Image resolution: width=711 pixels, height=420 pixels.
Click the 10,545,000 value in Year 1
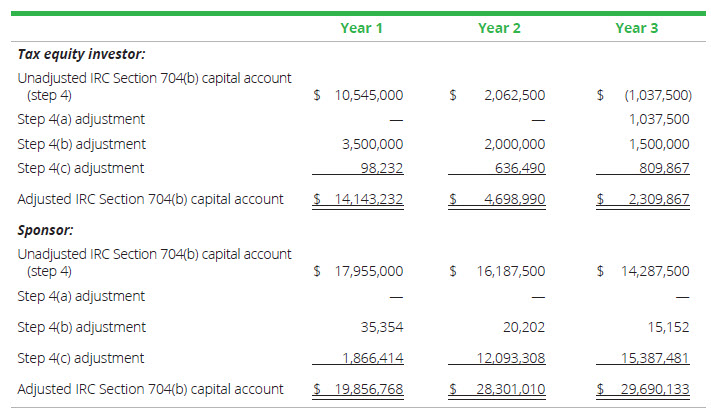369,96
